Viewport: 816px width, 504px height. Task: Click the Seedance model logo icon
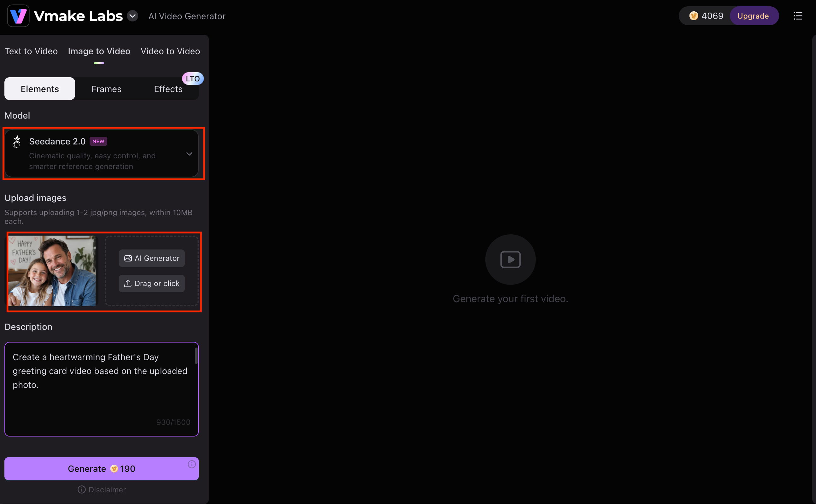[16, 141]
